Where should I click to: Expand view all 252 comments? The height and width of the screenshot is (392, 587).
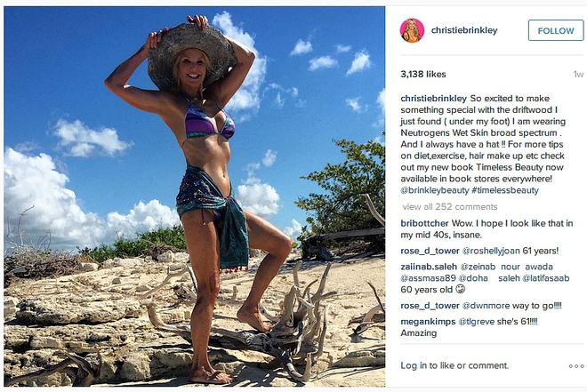tap(450, 207)
